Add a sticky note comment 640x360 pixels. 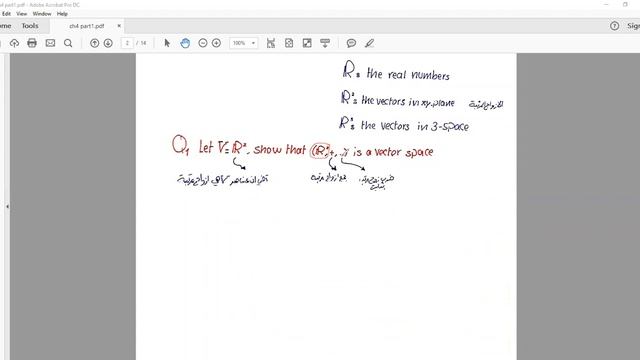click(351, 43)
